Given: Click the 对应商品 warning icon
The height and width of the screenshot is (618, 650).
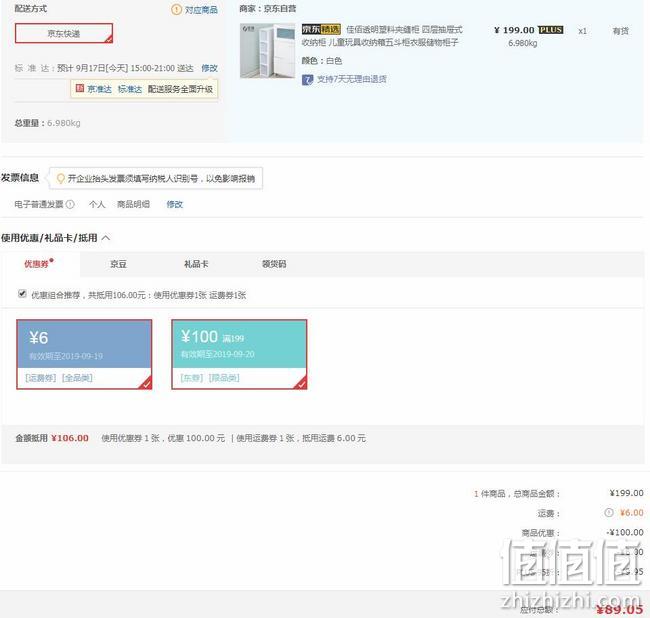Looking at the screenshot, I should coord(176,9).
